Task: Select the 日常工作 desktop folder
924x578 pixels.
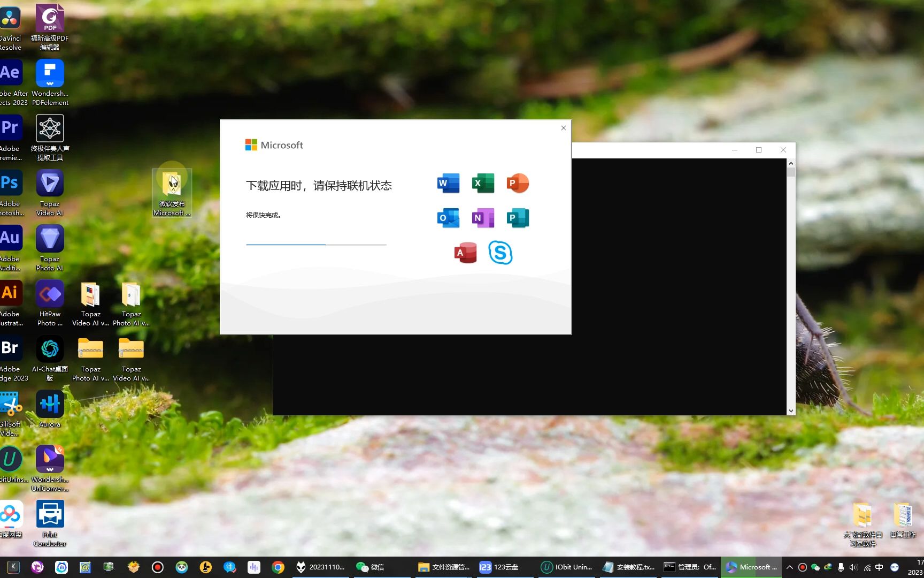Action: pyautogui.click(x=903, y=520)
